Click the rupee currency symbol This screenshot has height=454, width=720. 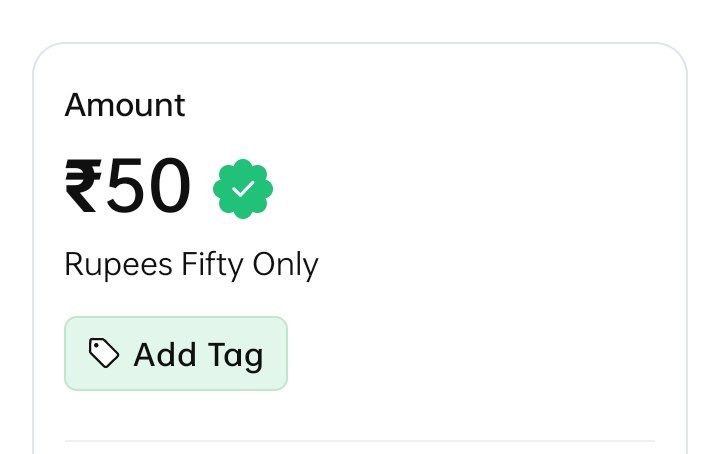click(84, 188)
